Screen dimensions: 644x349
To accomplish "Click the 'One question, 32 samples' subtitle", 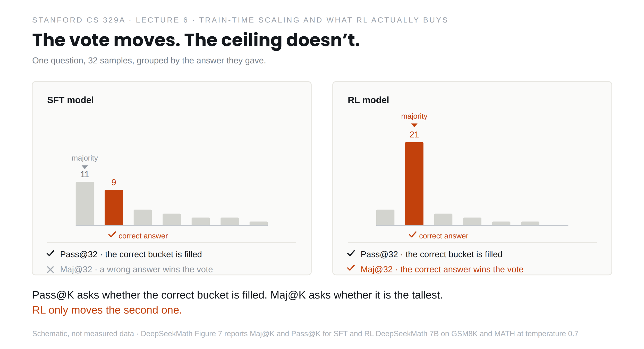I will coord(149,61).
